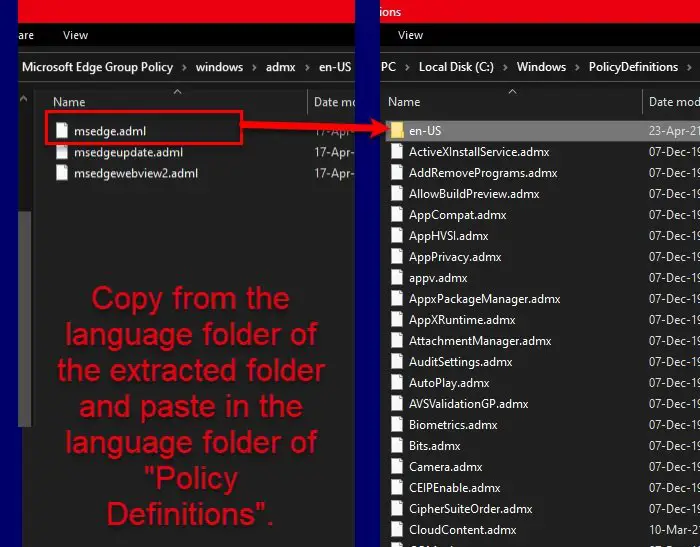This screenshot has width=700, height=547.
Task: Click Bits.admx file icon
Action: click(x=397, y=446)
